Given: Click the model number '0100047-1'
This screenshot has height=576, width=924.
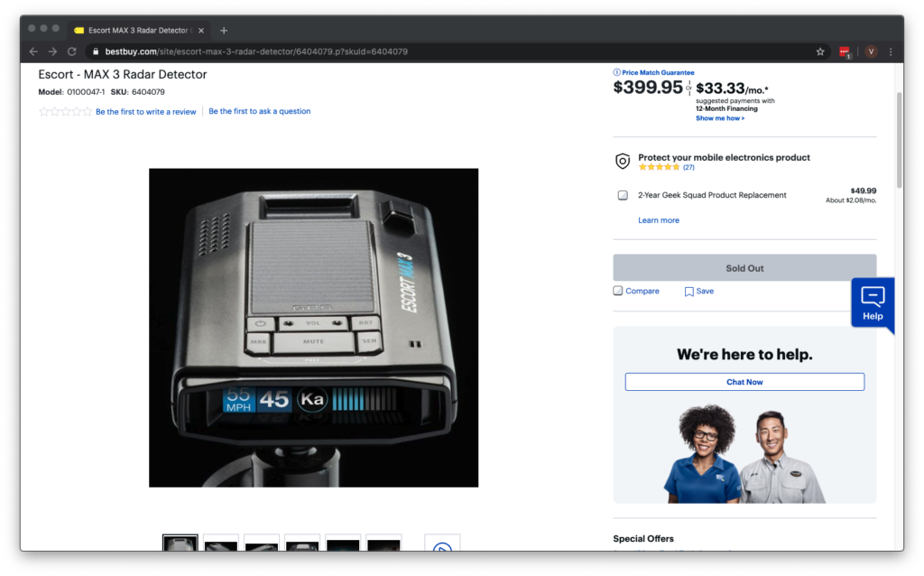Looking at the screenshot, I should click(x=86, y=93).
